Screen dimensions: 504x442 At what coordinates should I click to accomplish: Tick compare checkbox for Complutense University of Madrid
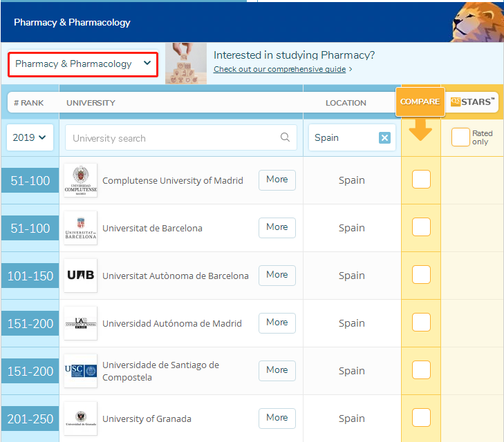click(421, 179)
